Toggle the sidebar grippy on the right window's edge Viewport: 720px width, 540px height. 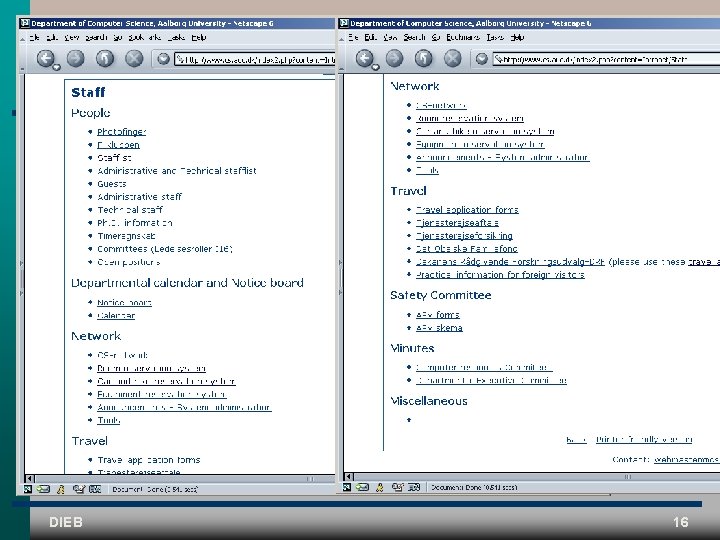[340, 277]
